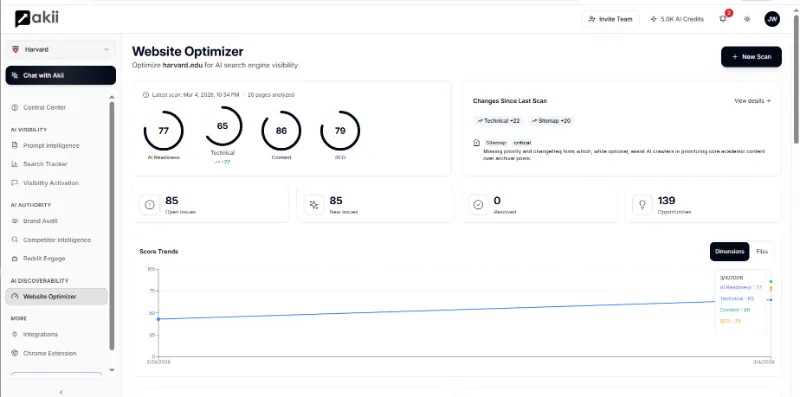
Task: Click the New Issues sparkle icon
Action: [x=314, y=205]
